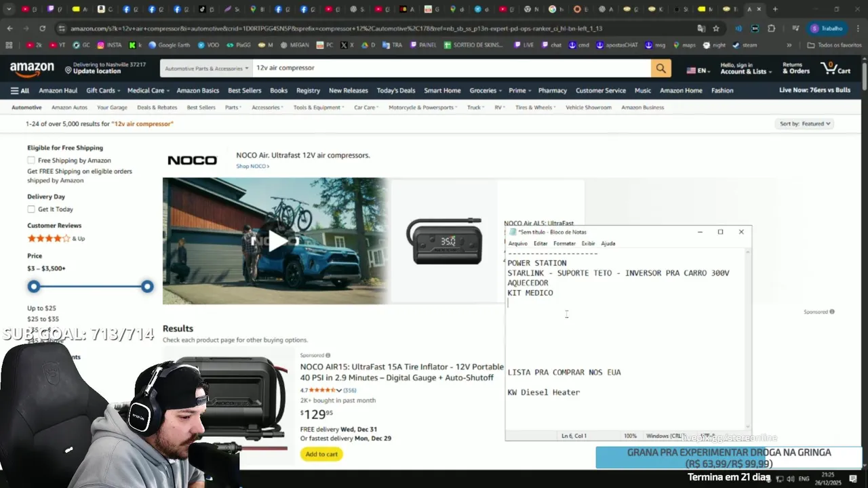Open the SORTEIO DE SKINS bookmark
The image size is (868, 488).
(x=474, y=45)
